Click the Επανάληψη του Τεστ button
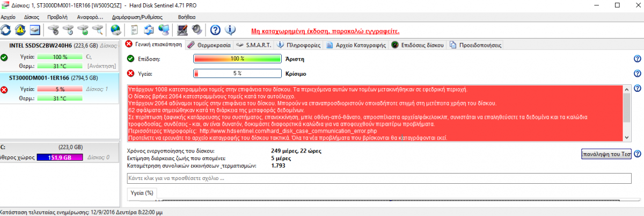Viewport: 644px width, 216px height. pyautogui.click(x=606, y=154)
